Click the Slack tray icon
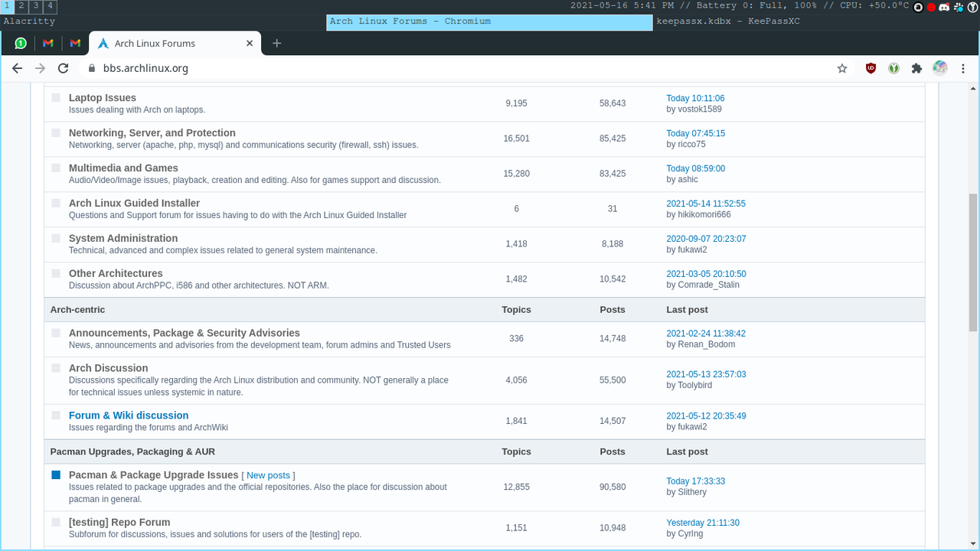The height and width of the screenshot is (551, 980). [958, 7]
